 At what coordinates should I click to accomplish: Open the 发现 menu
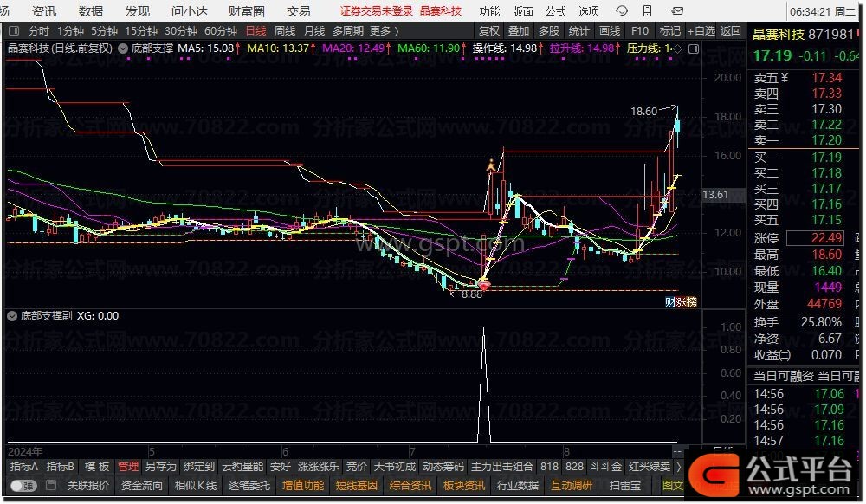138,11
